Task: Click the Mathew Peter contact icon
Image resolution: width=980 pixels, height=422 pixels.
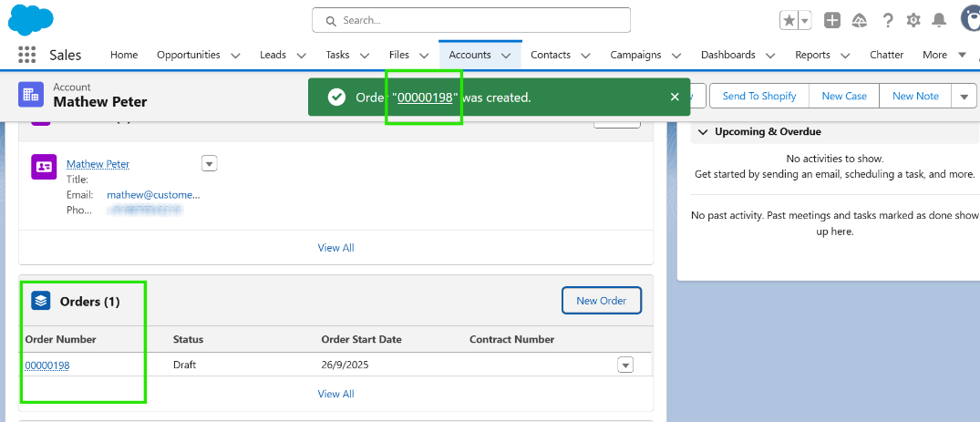Action: (44, 167)
